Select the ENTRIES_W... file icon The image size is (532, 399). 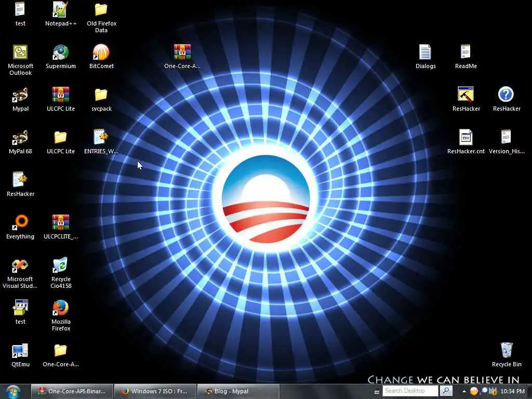[x=101, y=137]
